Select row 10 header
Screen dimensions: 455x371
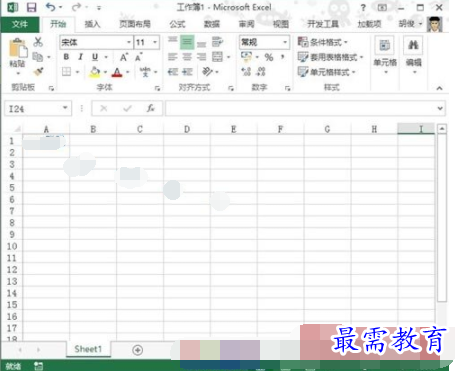[x=12, y=246]
